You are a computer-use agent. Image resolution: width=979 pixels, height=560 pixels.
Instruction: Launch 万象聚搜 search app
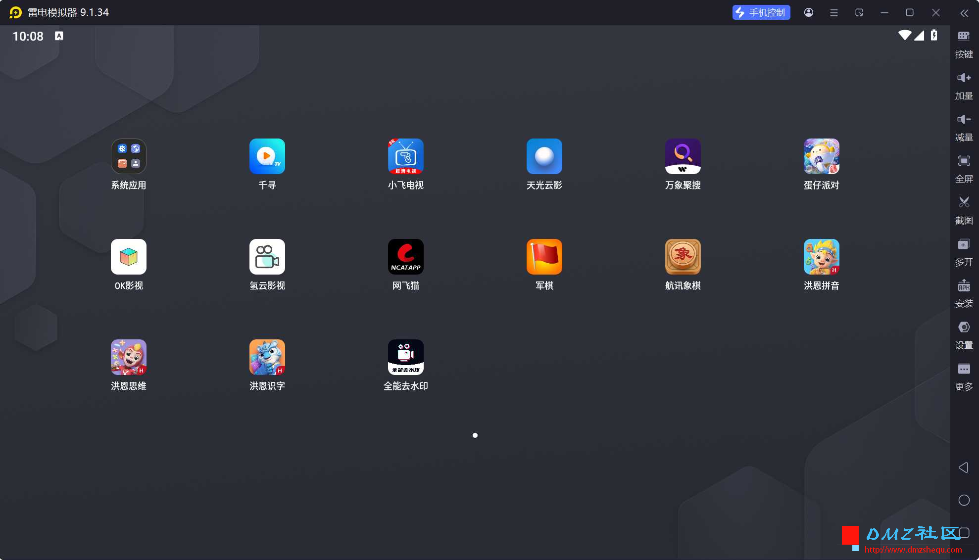point(683,156)
